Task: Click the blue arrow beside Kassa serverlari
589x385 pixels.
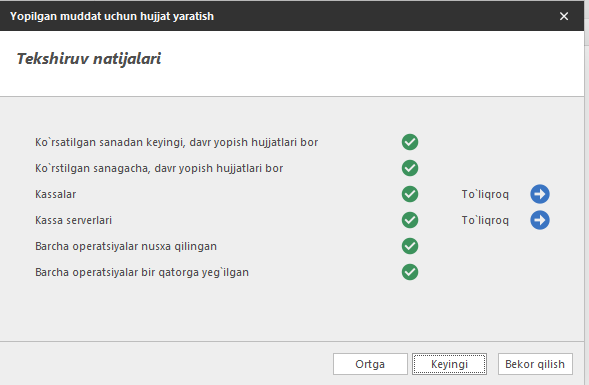Action: tap(540, 220)
